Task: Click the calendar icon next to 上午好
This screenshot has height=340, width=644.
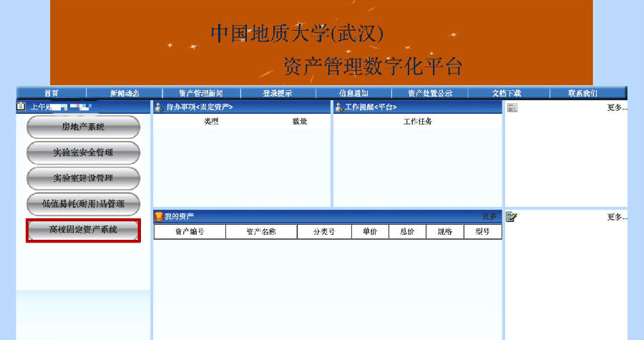Action: click(x=21, y=107)
